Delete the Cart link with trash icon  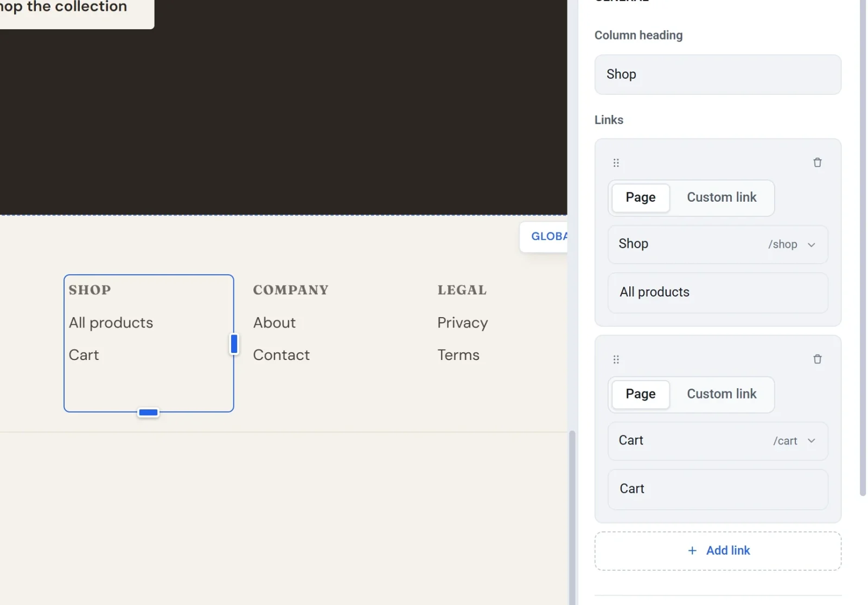[x=817, y=359]
